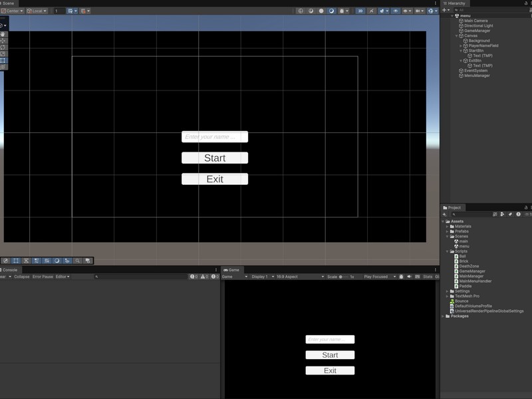Toggle Collapse in Console panel
The width and height of the screenshot is (532, 399).
(22, 277)
